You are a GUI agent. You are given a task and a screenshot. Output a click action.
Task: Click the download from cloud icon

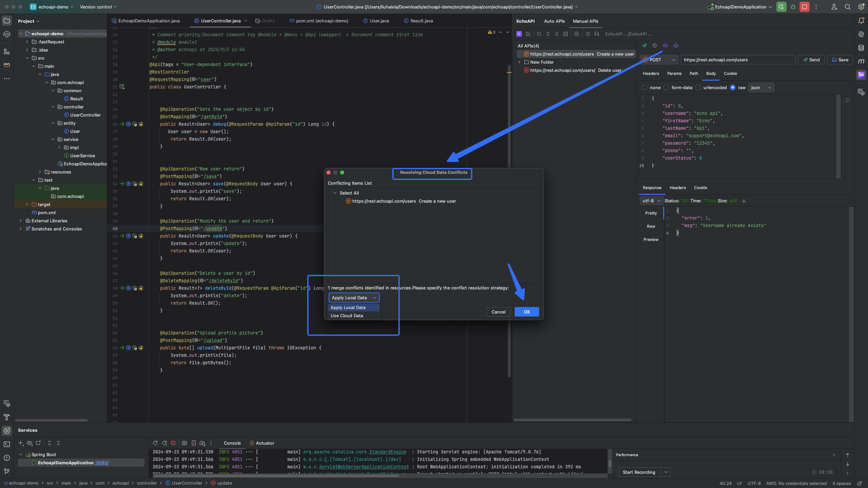(x=676, y=45)
